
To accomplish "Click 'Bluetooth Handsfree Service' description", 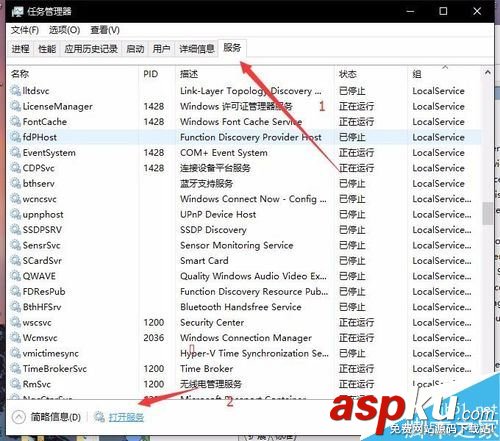I will point(241,307).
